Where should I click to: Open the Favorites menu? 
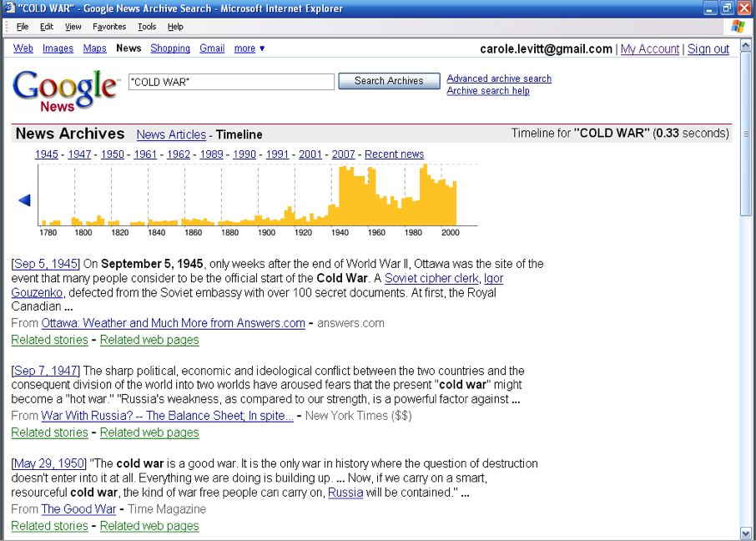pos(109,27)
